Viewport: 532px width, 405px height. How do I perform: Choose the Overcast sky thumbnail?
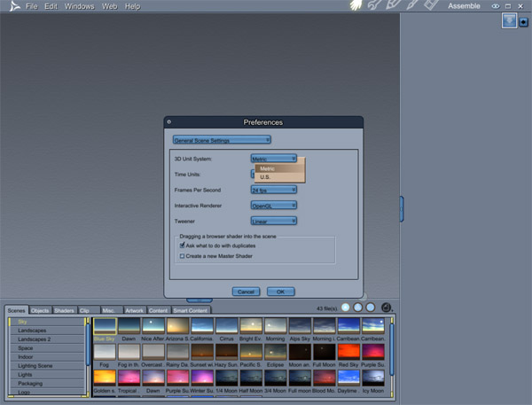click(x=153, y=352)
